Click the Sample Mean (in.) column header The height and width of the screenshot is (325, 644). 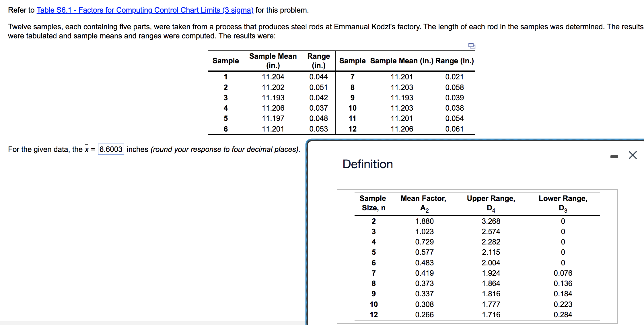(273, 60)
